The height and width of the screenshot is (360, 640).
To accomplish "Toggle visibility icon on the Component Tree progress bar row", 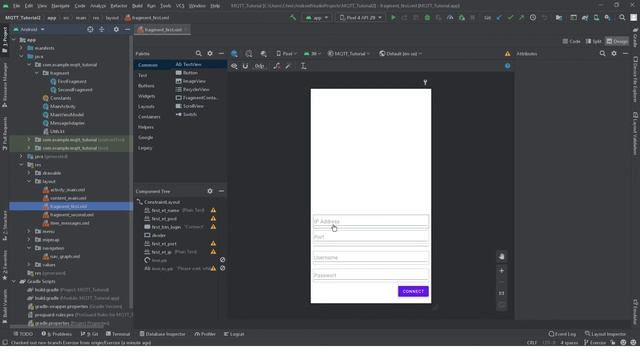I will pos(222,260).
